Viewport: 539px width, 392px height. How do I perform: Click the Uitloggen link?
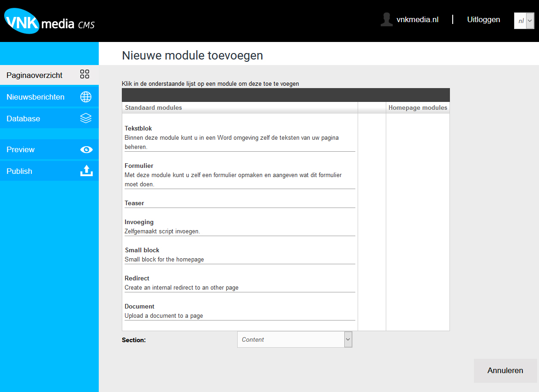click(x=483, y=19)
